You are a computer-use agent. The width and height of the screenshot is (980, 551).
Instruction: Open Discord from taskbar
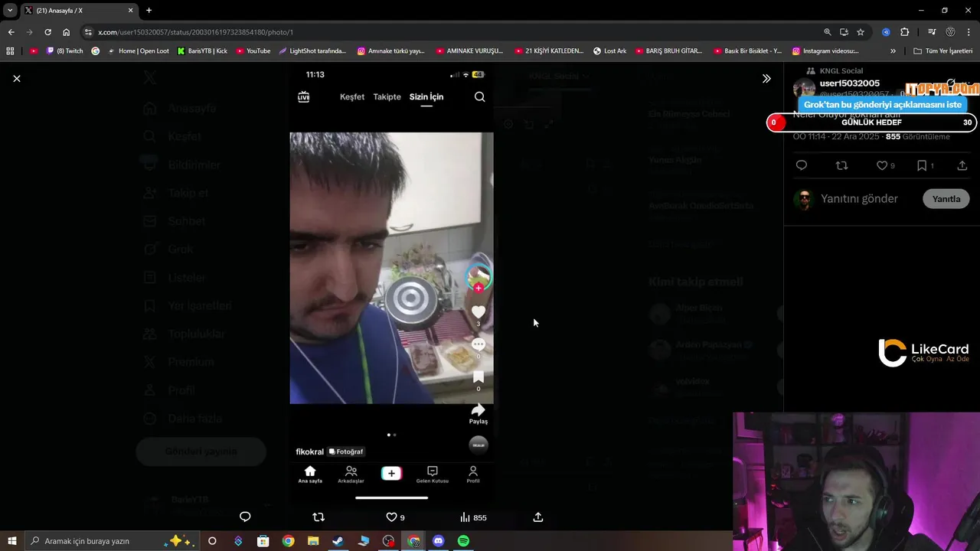[x=438, y=541]
